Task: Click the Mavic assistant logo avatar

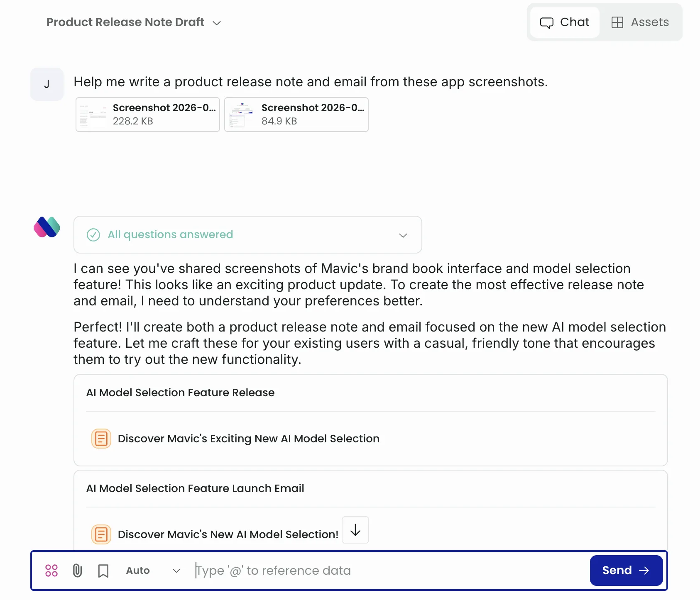Action: (47, 227)
